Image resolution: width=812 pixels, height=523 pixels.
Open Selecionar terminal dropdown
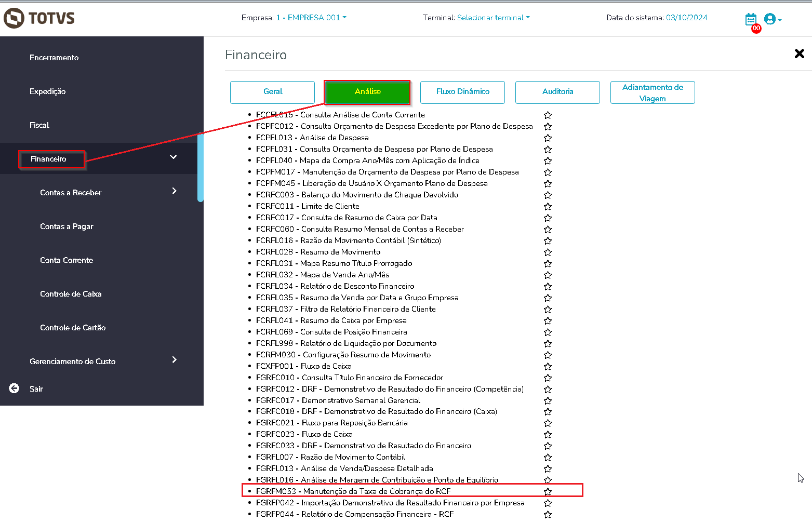494,18
